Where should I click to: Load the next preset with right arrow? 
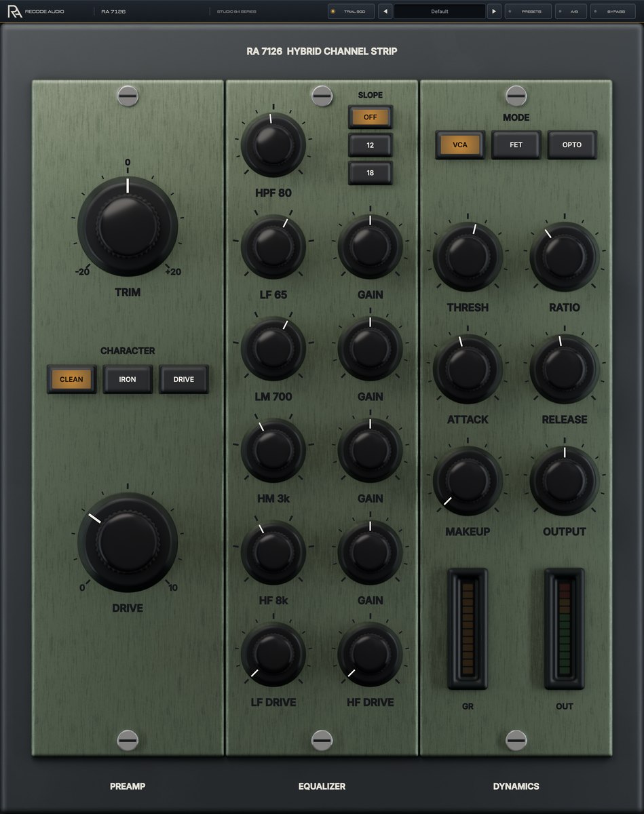tap(494, 12)
